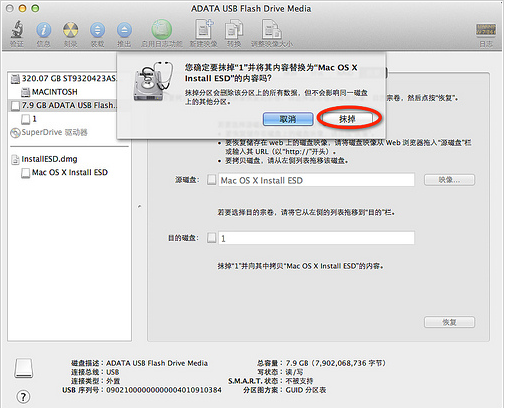Click the 连接类型 value "外置"

[113, 381]
